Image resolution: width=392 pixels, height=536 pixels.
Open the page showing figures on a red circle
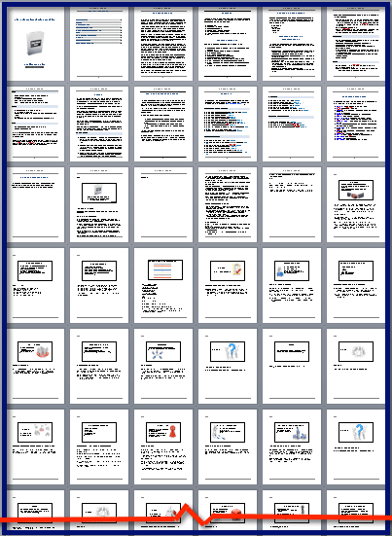pos(36,366)
